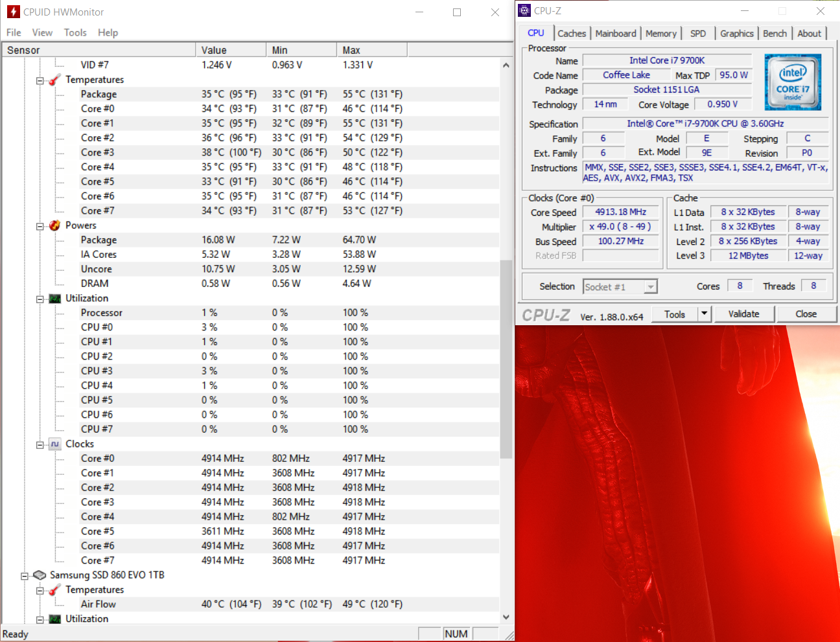Open the Socket #1 selection dropdown

coord(651,287)
